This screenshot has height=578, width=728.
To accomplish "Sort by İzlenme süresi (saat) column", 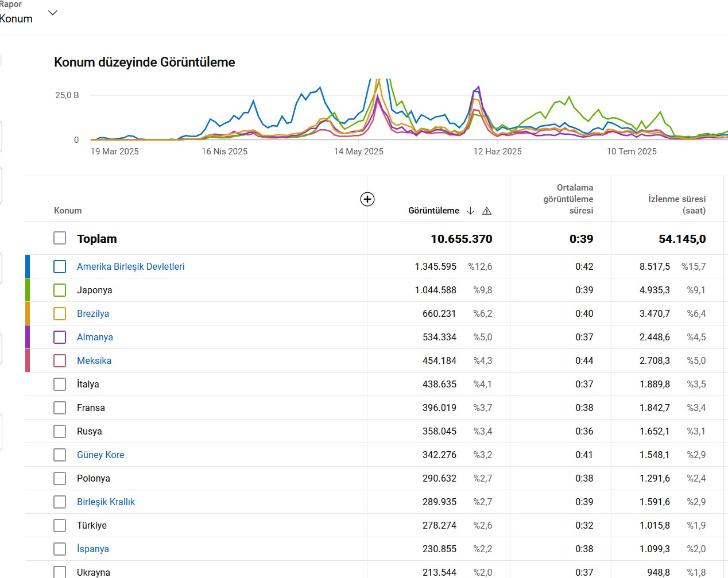I will (677, 204).
